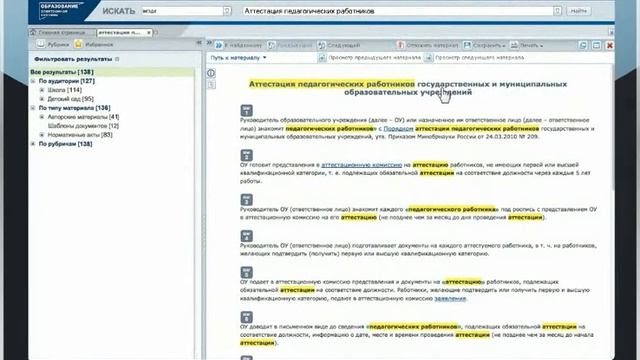640x360 pixels.
Task: Open аттестационную комиссию hyperlink
Action: (x=362, y=165)
